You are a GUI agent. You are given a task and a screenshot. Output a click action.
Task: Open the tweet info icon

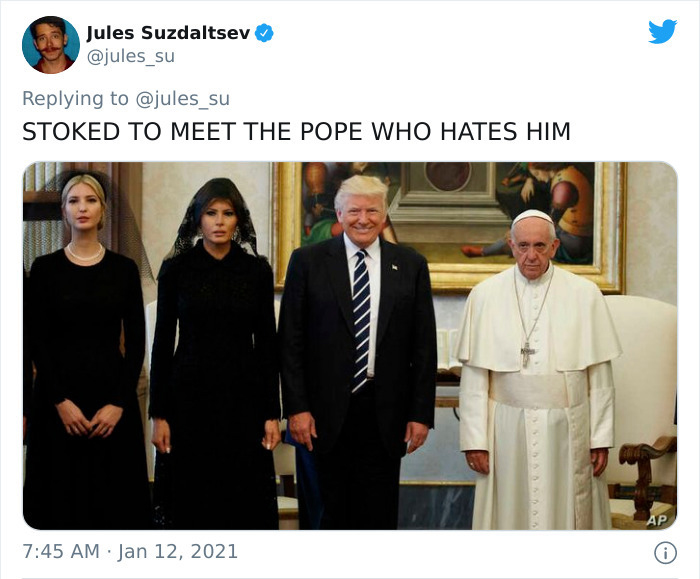click(662, 552)
